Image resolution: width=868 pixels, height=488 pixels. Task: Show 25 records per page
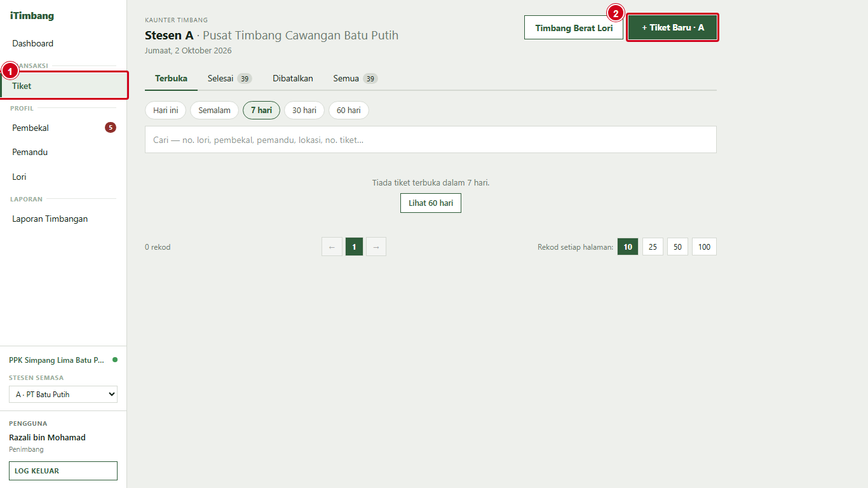point(653,247)
